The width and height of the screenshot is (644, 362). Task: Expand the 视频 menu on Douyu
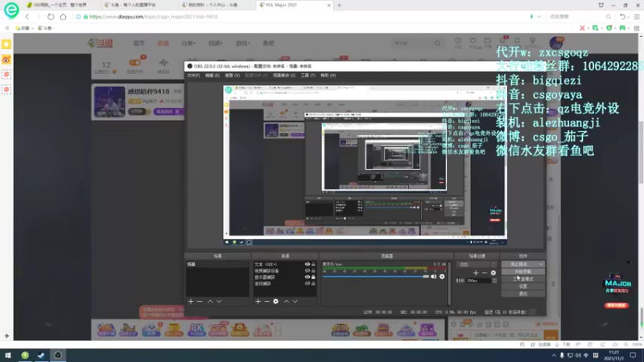click(x=215, y=43)
